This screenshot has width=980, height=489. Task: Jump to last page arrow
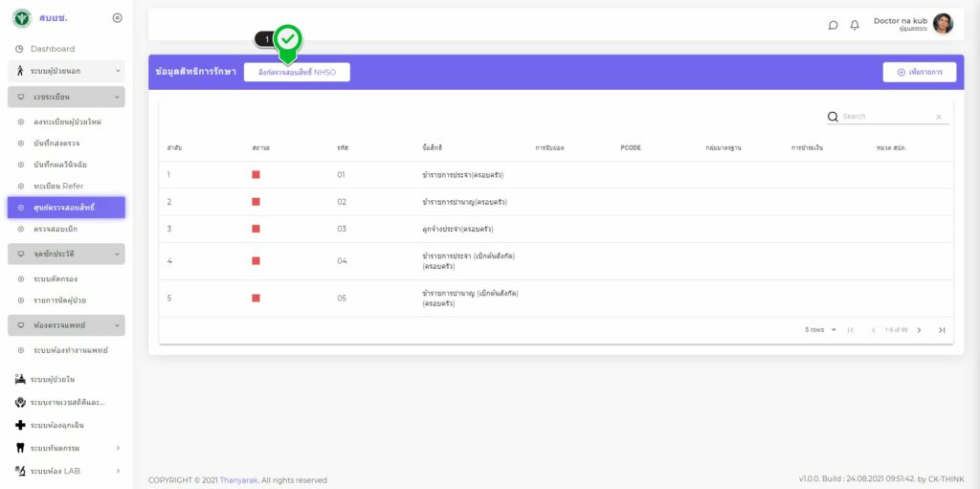tap(942, 330)
